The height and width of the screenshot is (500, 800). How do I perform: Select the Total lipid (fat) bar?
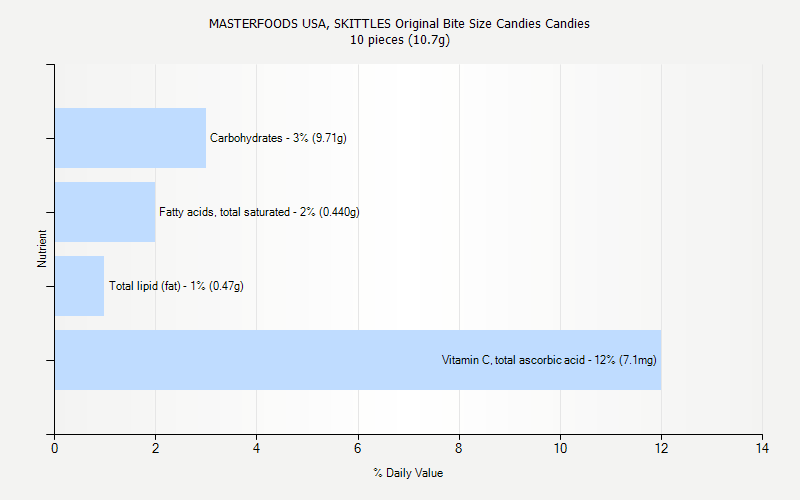pyautogui.click(x=79, y=286)
